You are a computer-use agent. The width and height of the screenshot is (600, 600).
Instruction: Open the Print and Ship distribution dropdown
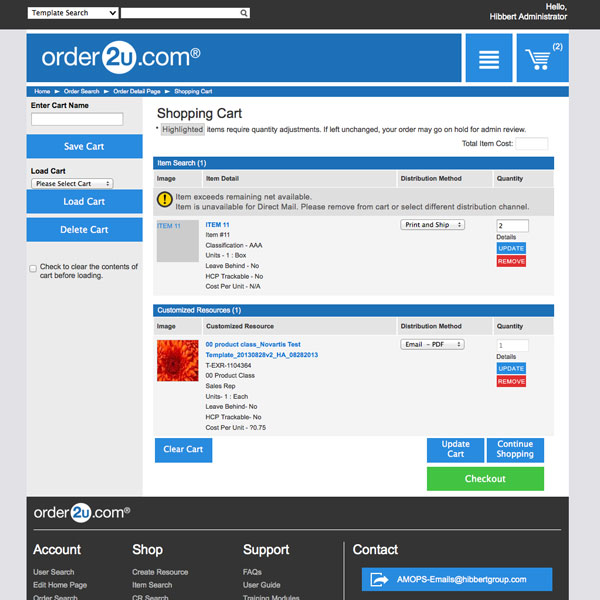432,225
